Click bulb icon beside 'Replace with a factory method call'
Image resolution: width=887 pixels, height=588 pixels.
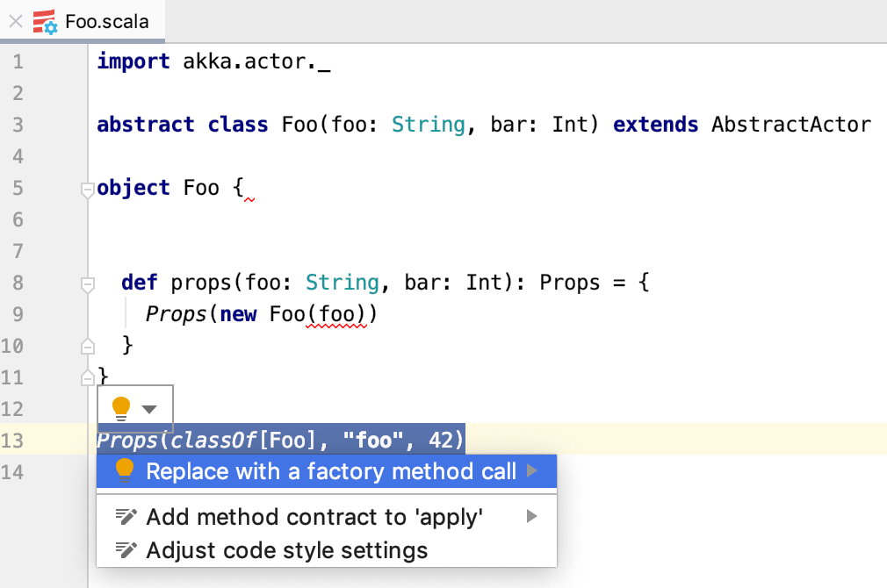point(126,471)
